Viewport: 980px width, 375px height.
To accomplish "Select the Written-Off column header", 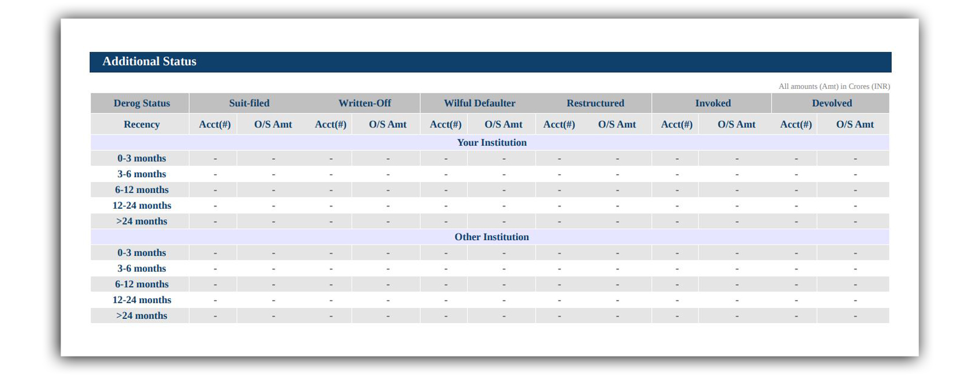I will pos(364,103).
